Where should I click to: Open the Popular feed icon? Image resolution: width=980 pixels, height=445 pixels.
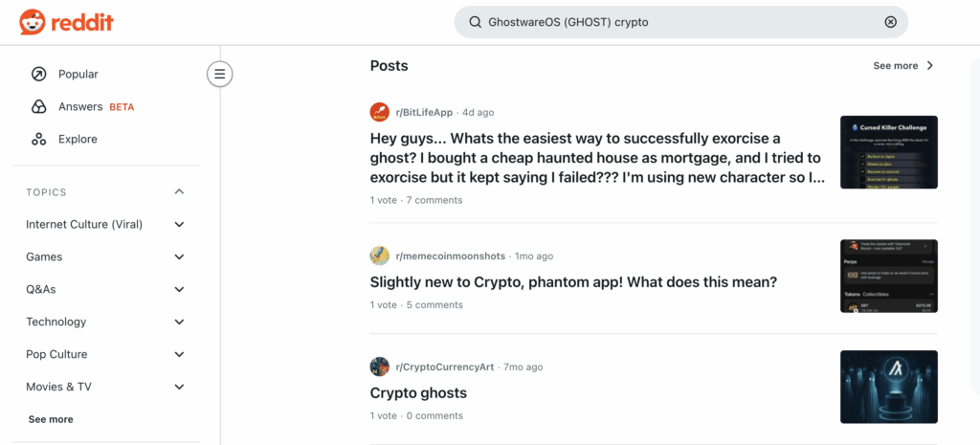[38, 74]
